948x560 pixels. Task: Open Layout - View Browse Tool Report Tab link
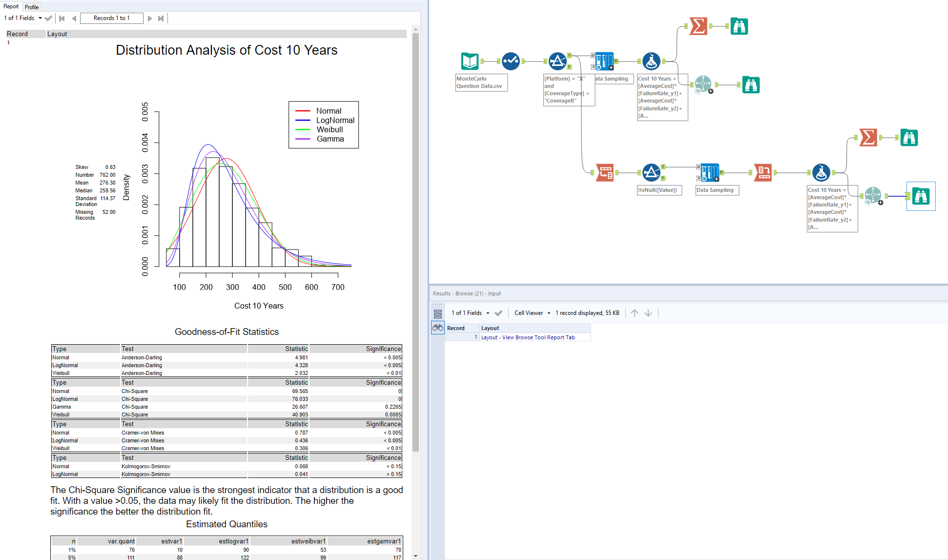(x=528, y=337)
